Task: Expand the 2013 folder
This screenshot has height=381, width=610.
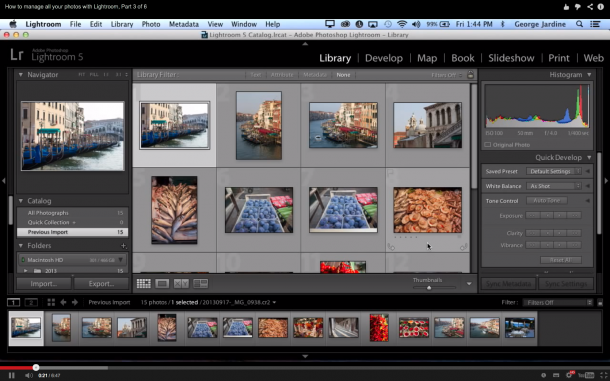Action: click(x=26, y=270)
